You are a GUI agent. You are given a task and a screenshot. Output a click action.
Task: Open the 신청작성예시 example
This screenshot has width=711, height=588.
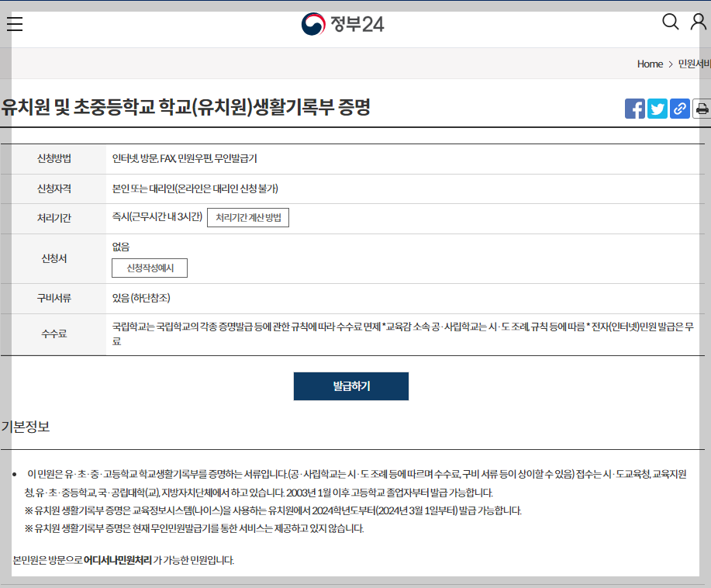tap(148, 268)
